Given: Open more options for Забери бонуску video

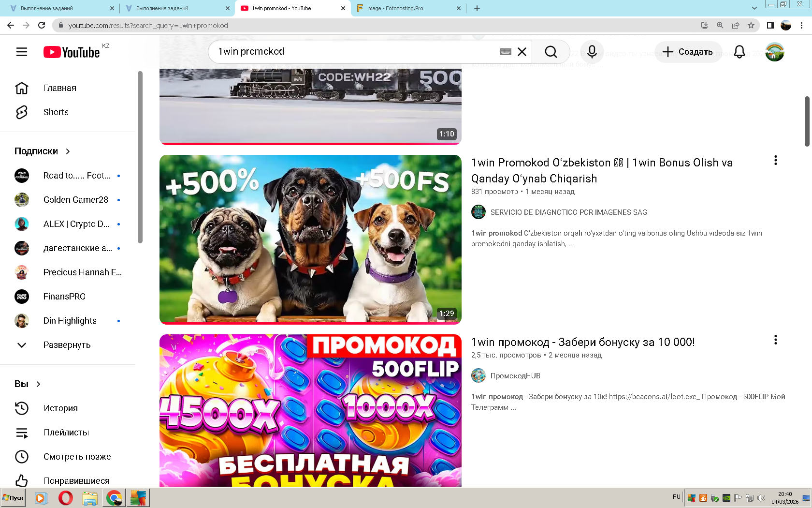Looking at the screenshot, I should (776, 340).
